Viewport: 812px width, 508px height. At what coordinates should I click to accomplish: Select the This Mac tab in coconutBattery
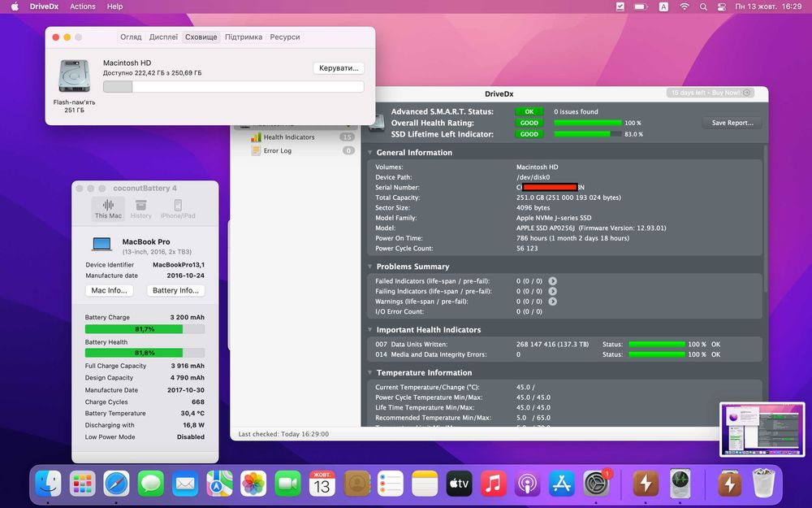click(108, 209)
